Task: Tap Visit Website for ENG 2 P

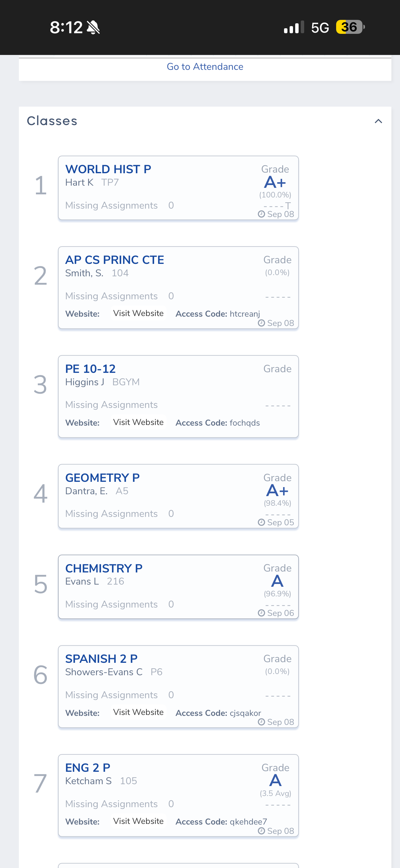Action: click(x=138, y=821)
